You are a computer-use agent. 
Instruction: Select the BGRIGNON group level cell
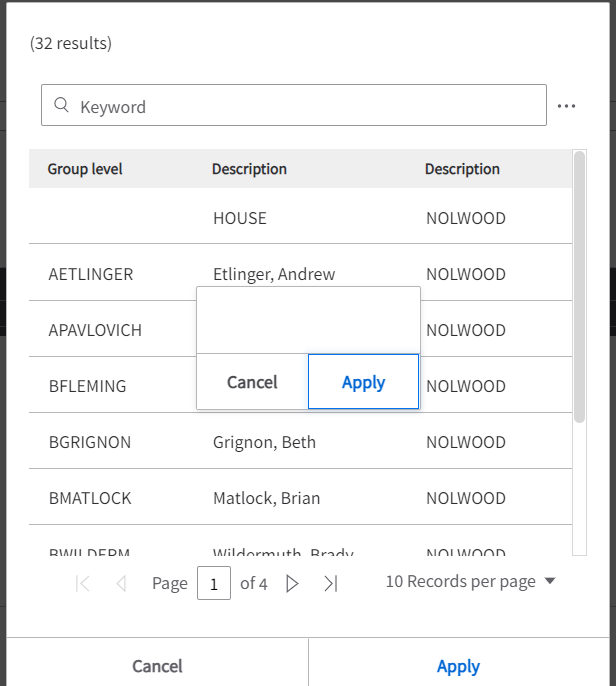coord(90,442)
